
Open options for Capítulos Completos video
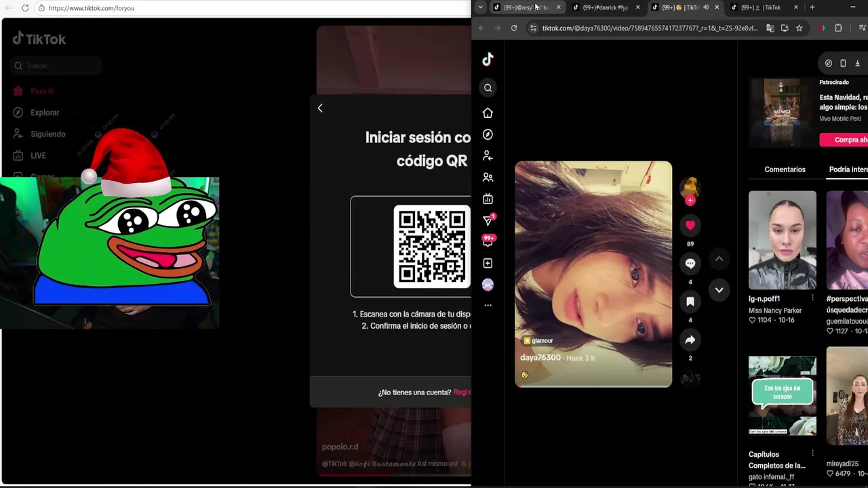pos(812,453)
